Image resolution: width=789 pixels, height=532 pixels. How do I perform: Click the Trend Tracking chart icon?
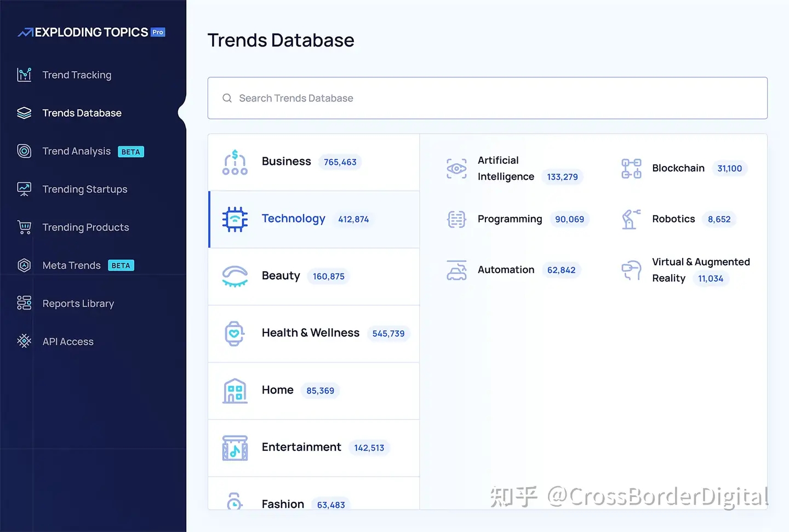click(24, 75)
